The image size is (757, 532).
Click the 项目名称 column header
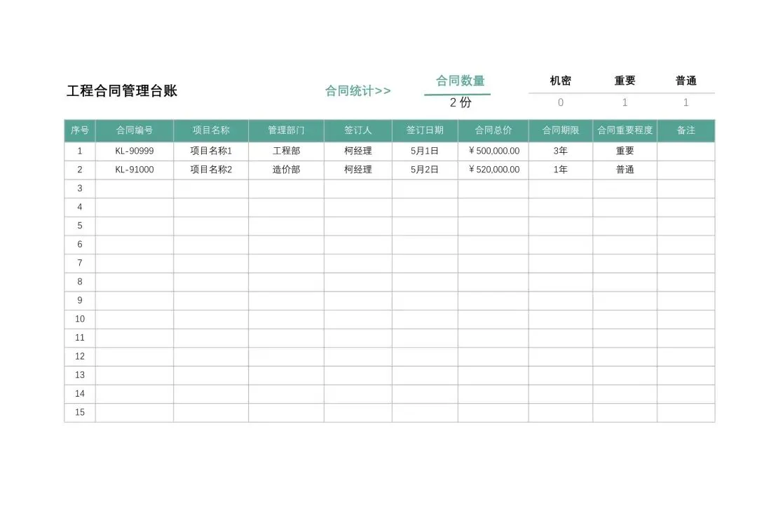point(211,130)
